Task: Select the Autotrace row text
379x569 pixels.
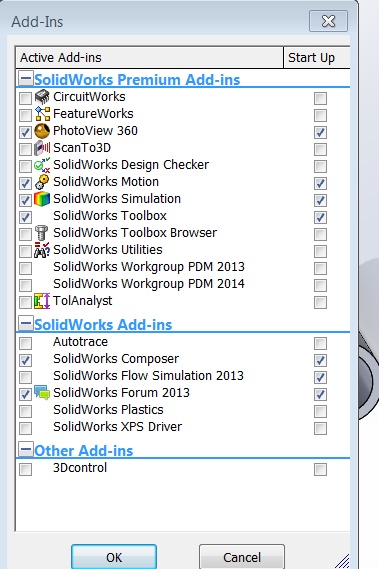Action: (81, 342)
